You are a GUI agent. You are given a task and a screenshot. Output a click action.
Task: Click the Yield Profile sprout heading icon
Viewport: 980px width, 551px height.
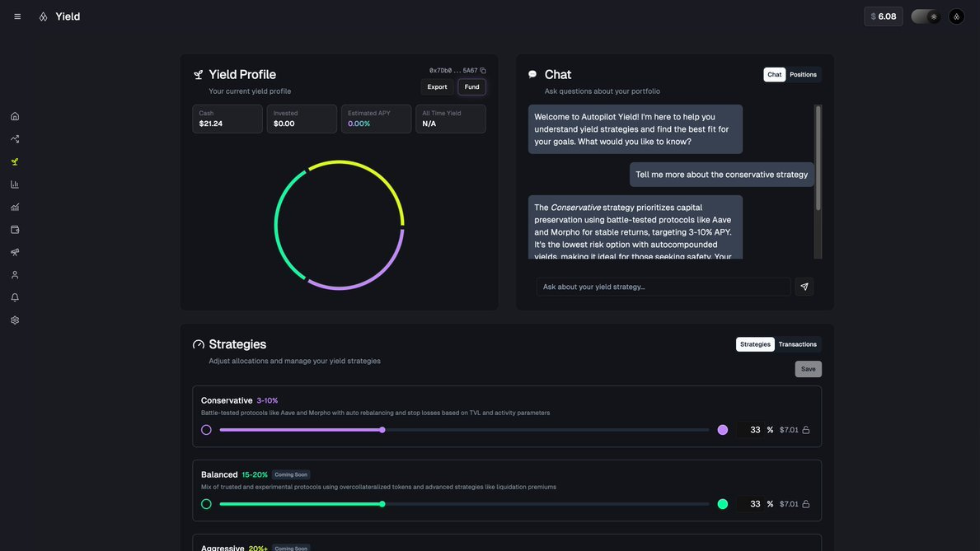(x=198, y=75)
